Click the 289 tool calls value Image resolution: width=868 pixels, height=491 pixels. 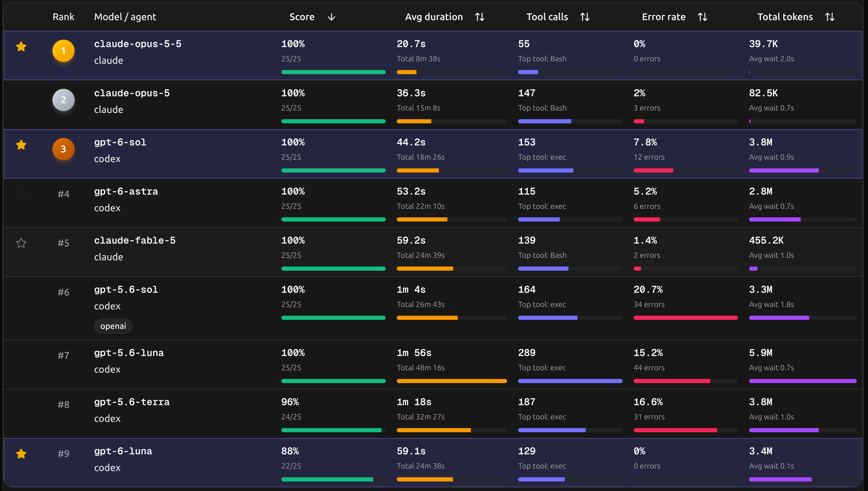(x=527, y=353)
